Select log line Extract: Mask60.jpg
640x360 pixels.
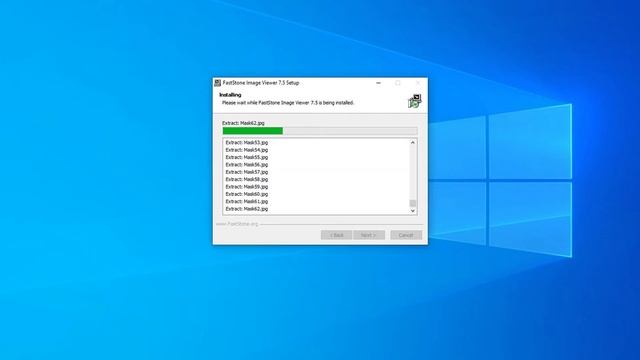(247, 194)
